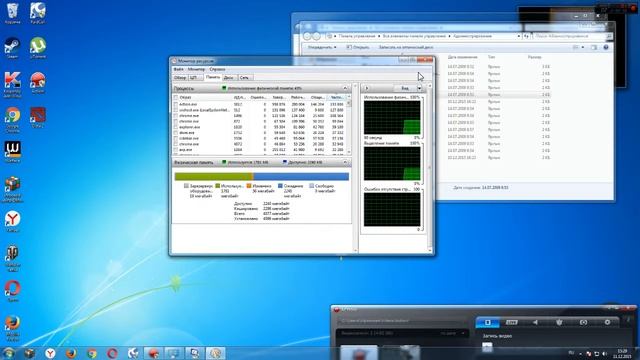Click Открыть in Explorer toolbar
Image resolution: width=640 pixels, height=360 pixels.
[x=358, y=47]
